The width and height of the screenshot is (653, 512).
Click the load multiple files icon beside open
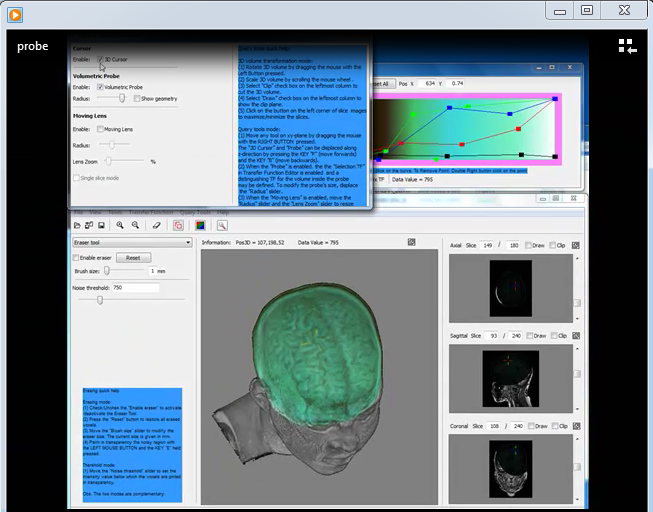point(89,225)
